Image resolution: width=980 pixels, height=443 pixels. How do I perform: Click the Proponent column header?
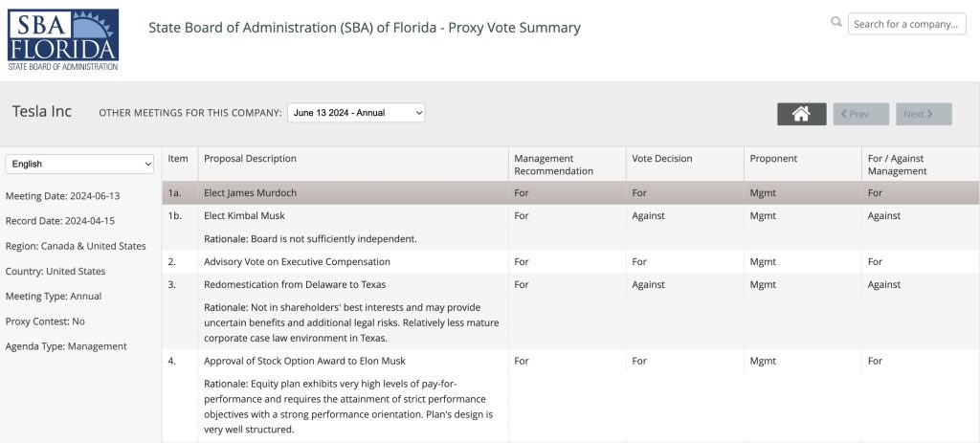pos(773,159)
